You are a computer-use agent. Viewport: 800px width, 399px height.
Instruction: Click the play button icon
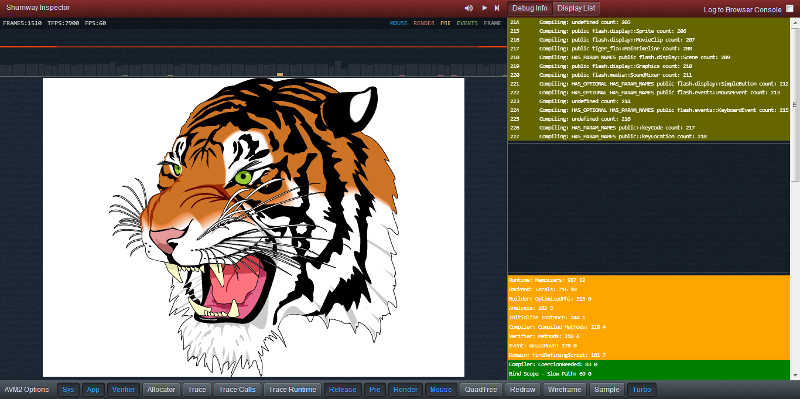pyautogui.click(x=484, y=8)
